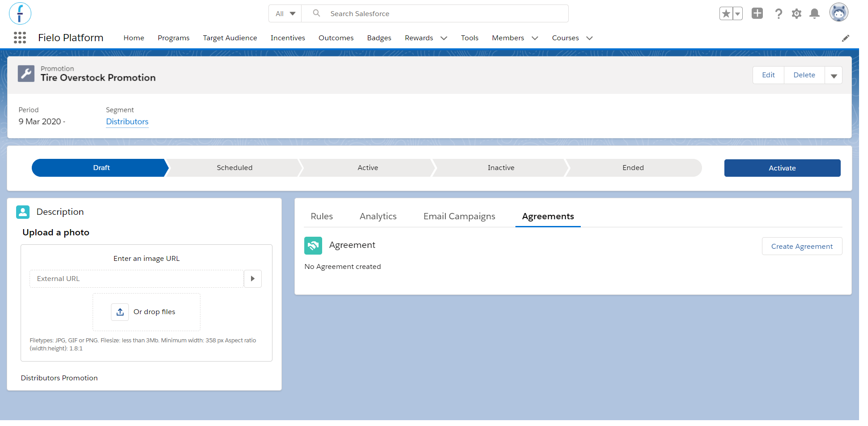Focus the External URL input field
Screen dimensions: 868x426
pos(136,279)
